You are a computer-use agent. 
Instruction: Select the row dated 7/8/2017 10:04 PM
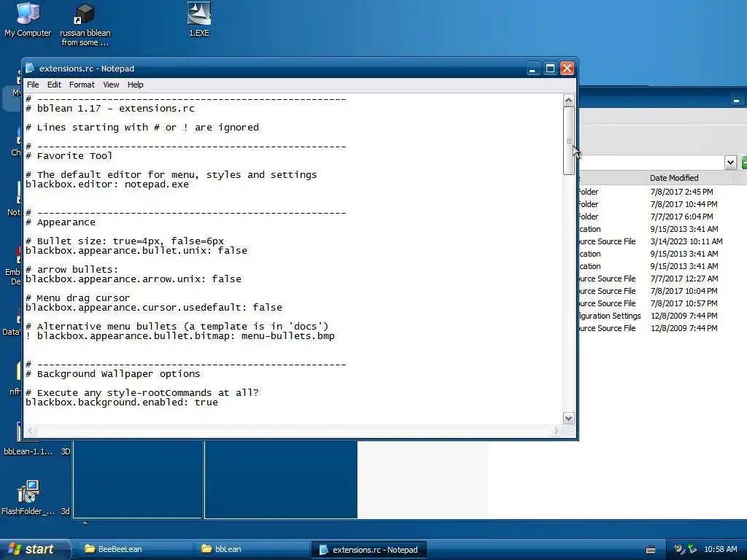point(662,291)
